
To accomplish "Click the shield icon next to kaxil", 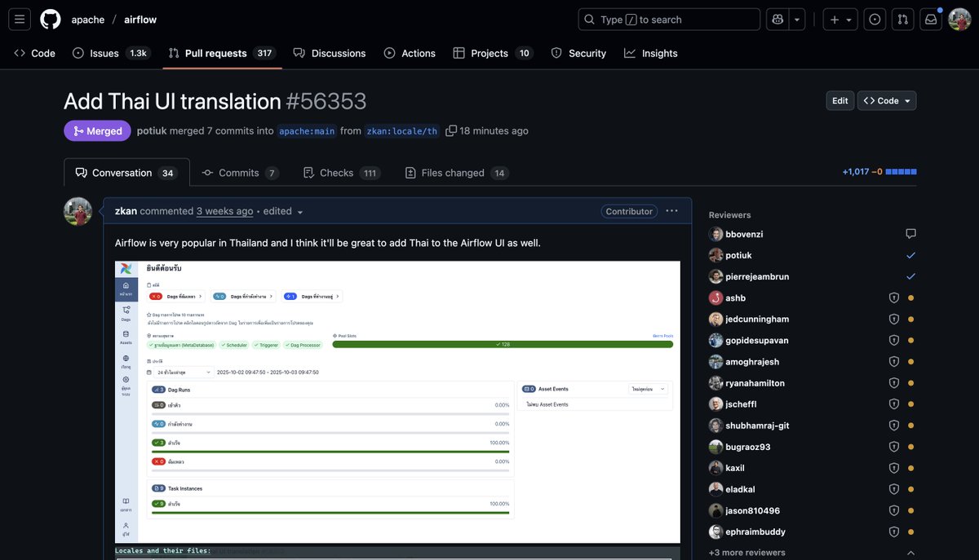I will pos(893,467).
